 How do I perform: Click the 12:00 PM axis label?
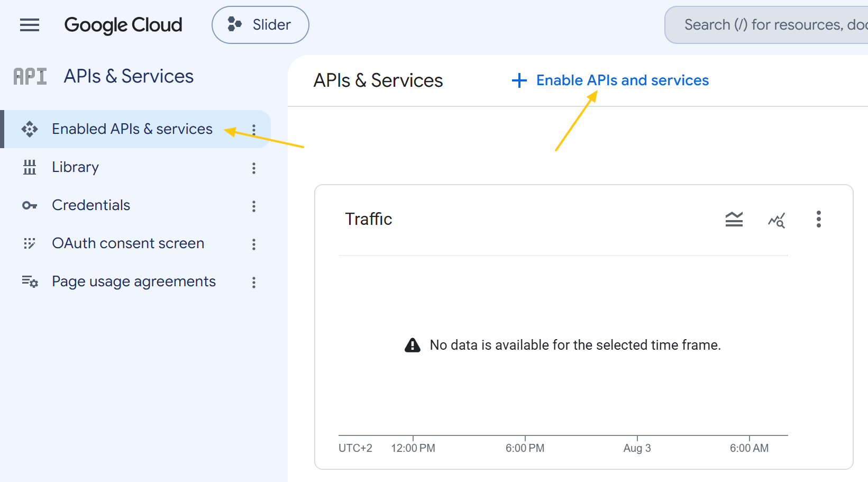coord(413,448)
